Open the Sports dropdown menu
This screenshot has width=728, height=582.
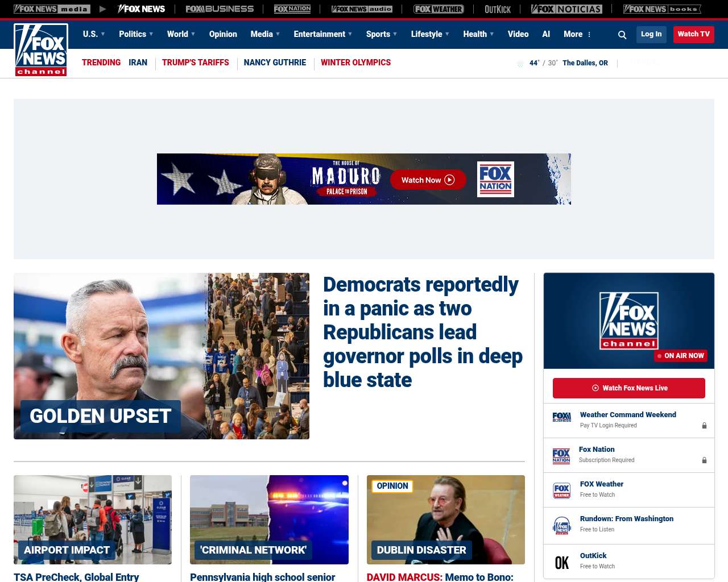click(x=382, y=34)
